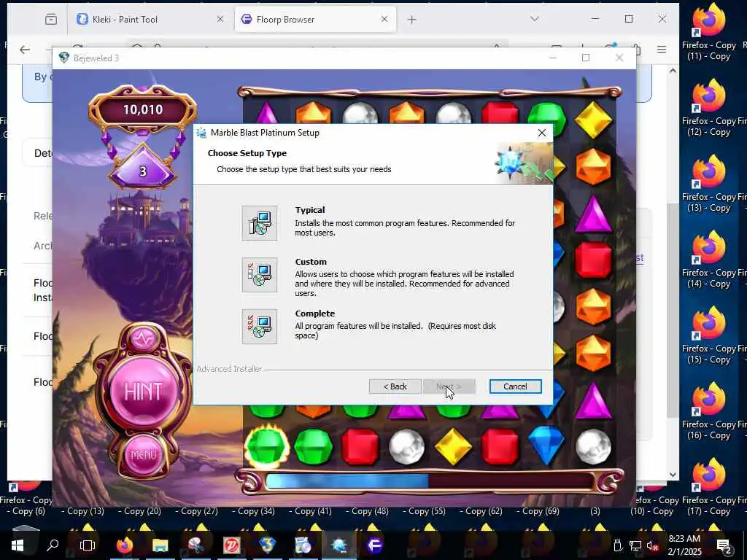Open the Bejeweled MENU button
Screen dimensions: 747x560
(x=144, y=455)
